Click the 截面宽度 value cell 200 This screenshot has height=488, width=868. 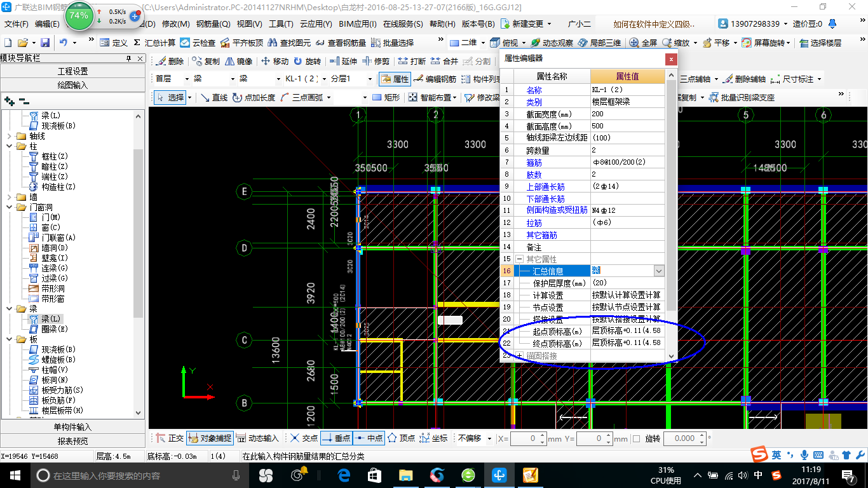627,114
